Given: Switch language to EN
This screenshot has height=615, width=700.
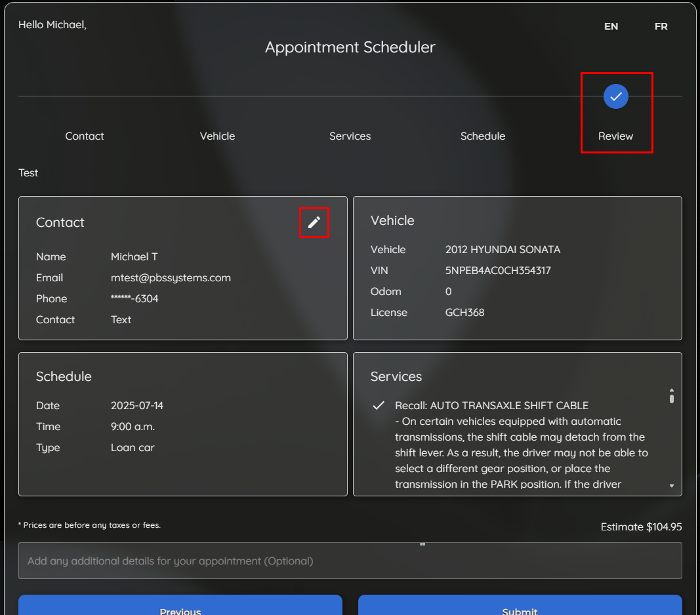Looking at the screenshot, I should pyautogui.click(x=611, y=27).
